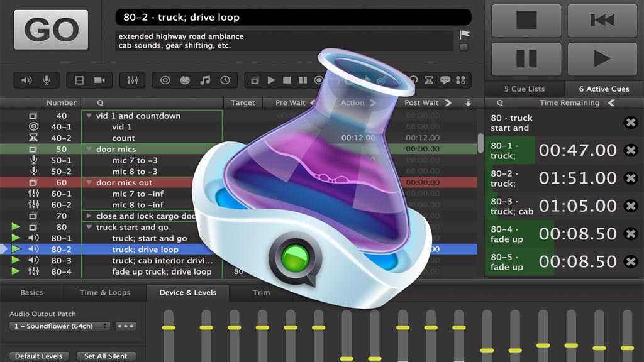Screen dimensions: 644x362
Task: Click the first yellow level fader
Action: pyautogui.click(x=168, y=327)
